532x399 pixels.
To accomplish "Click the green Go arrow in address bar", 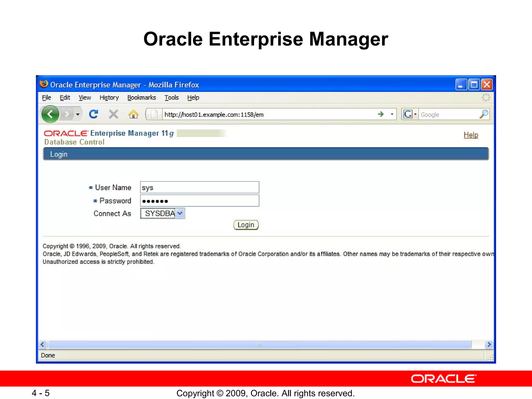I will pos(381,114).
